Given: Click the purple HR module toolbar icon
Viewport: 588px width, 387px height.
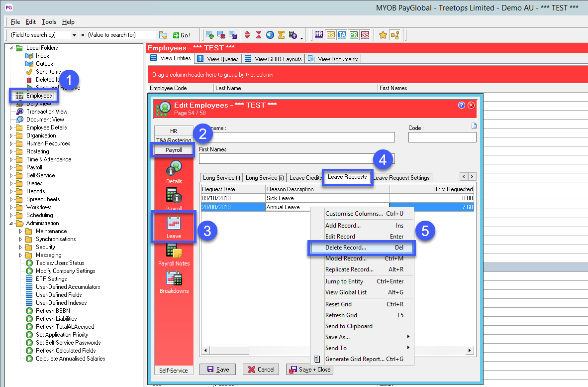Looking at the screenshot, I should (x=318, y=35).
